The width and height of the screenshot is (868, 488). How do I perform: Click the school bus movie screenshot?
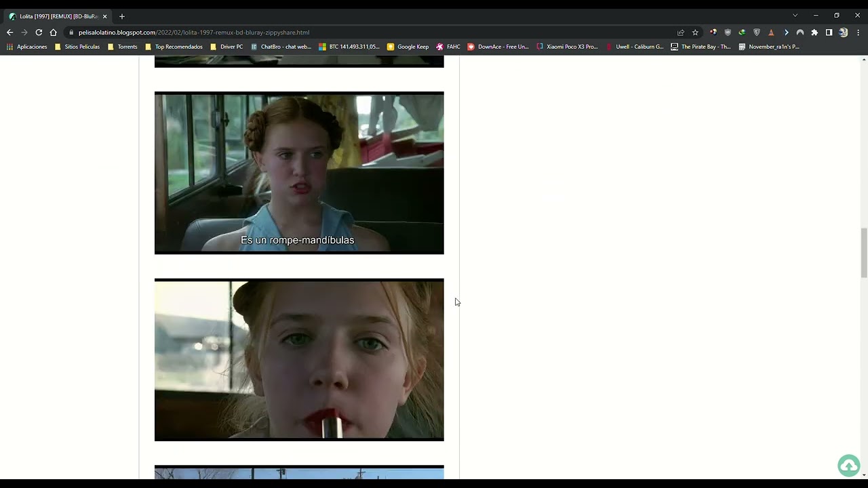coord(299,173)
